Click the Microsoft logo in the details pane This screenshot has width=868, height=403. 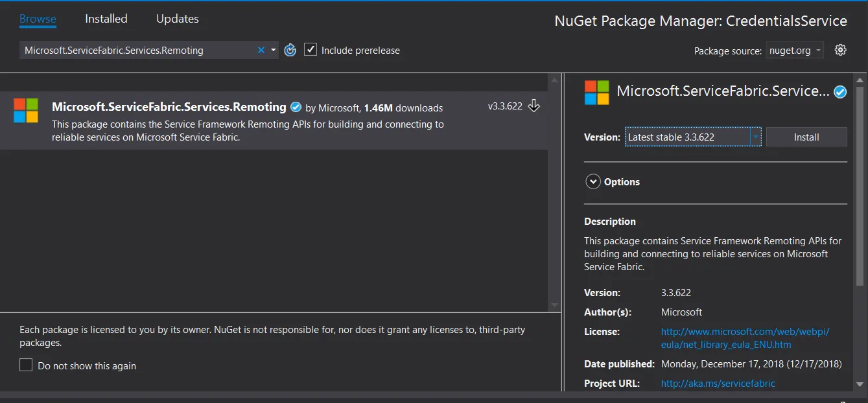[x=597, y=93]
